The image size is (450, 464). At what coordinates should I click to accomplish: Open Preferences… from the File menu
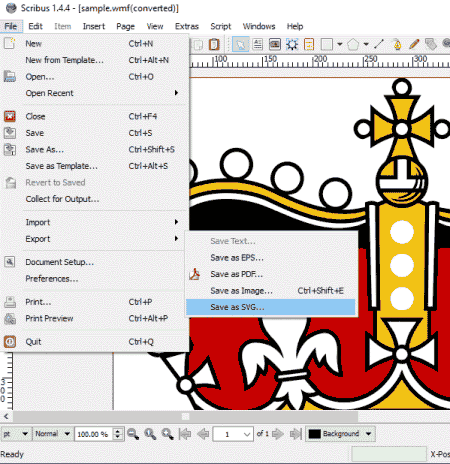point(94,279)
